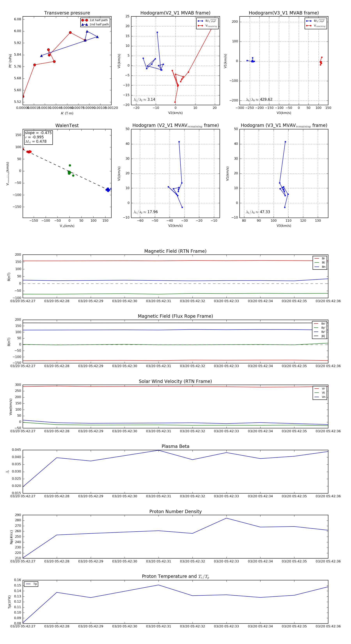The width and height of the screenshot is (351, 644).
Task: Click the 'Vsw(km/s)' y-axis label
Action: click(11, 407)
